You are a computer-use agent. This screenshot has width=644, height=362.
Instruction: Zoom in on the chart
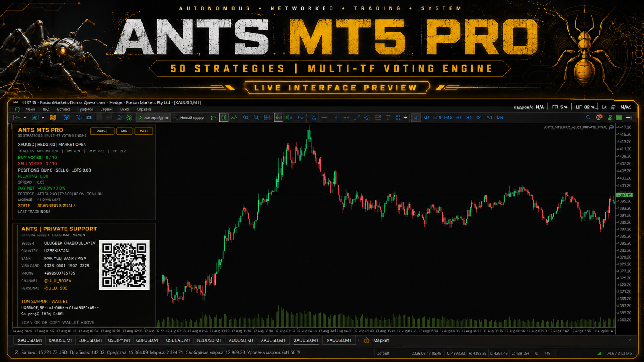[246, 118]
